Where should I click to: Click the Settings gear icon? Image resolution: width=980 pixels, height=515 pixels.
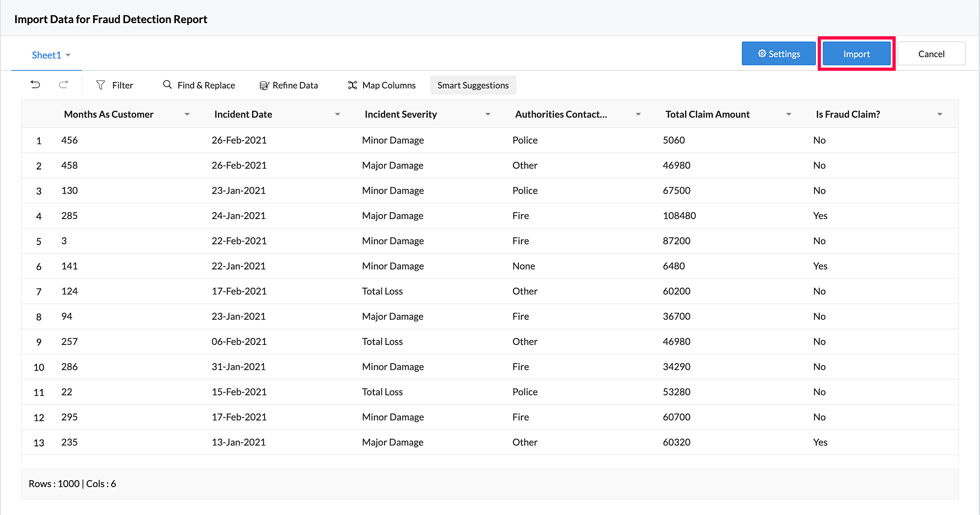pyautogui.click(x=762, y=53)
